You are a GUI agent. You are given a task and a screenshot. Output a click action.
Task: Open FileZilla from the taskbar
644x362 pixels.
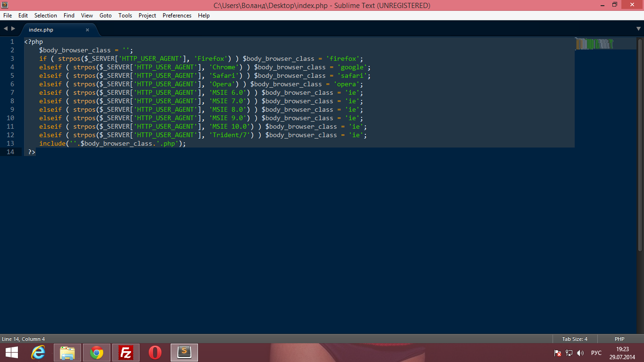126,353
